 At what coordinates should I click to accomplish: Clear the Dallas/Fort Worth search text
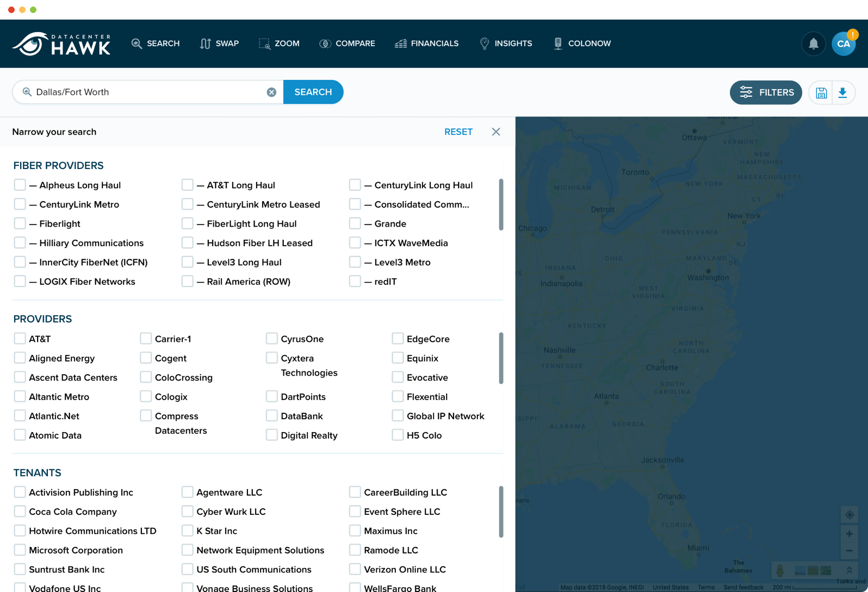(271, 92)
